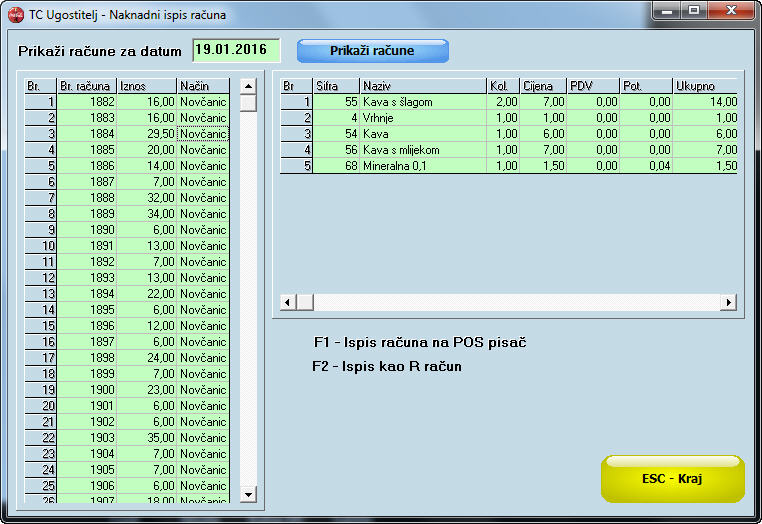Click the 'Br. računa' column header
This screenshot has width=762, height=524.
(x=87, y=86)
